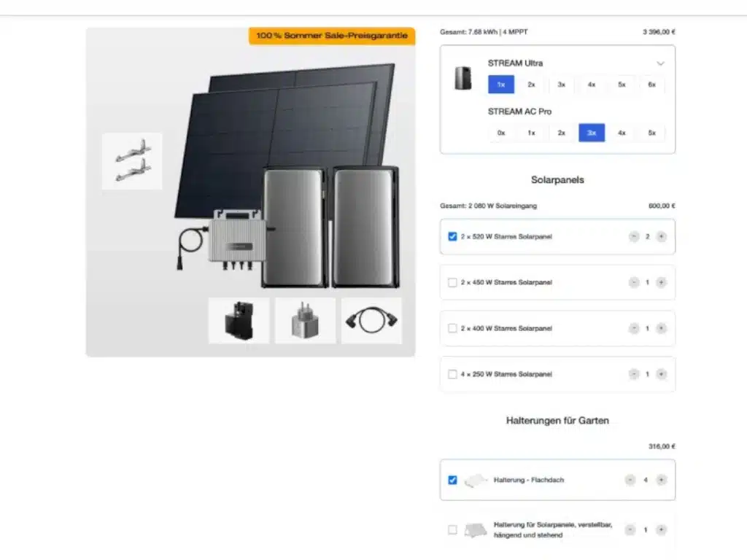Uncheck the Halterung - Flachdach option
Viewport: 747px width, 560px height.
coord(452,480)
